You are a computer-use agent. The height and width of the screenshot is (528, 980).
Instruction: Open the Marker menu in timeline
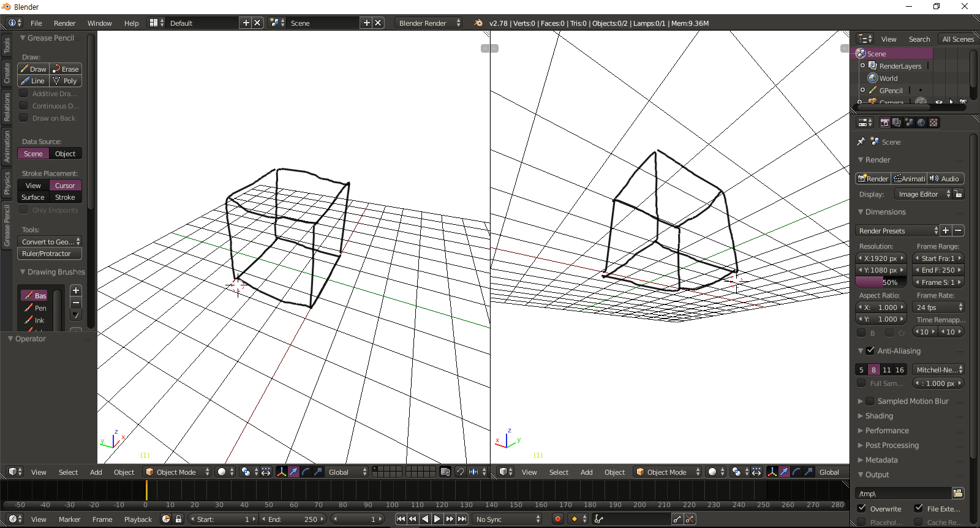tap(69, 519)
